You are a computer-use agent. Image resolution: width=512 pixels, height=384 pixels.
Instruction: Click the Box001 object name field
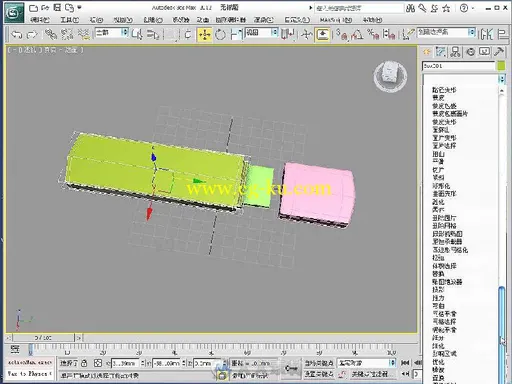[459, 66]
